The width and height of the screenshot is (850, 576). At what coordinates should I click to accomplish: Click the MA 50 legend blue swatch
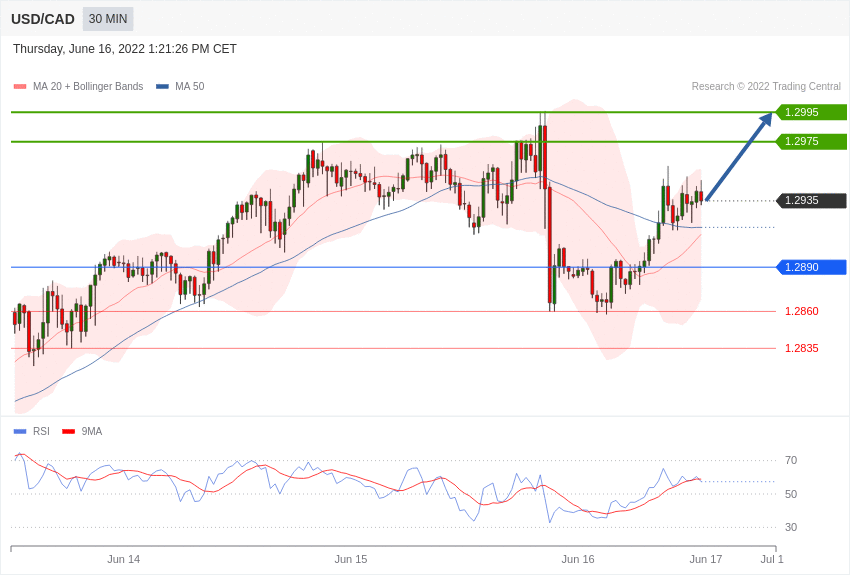click(x=162, y=87)
